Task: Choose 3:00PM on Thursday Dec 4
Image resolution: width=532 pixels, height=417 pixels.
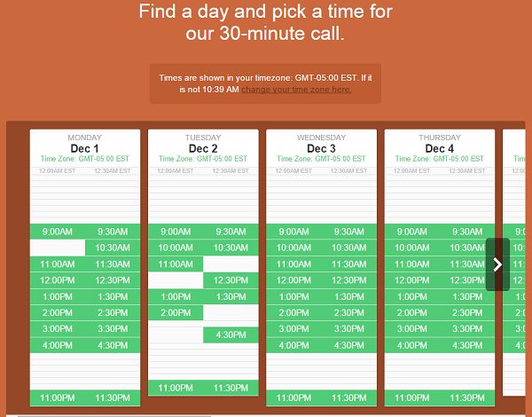Action: (412, 329)
